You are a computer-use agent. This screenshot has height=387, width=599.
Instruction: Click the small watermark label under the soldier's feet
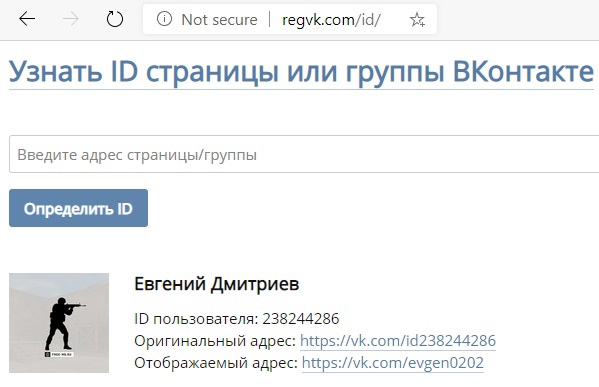click(59, 354)
